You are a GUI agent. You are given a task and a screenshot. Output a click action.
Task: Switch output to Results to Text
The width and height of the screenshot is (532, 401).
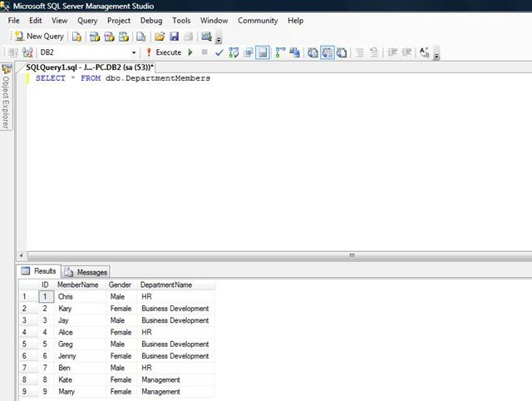point(313,52)
